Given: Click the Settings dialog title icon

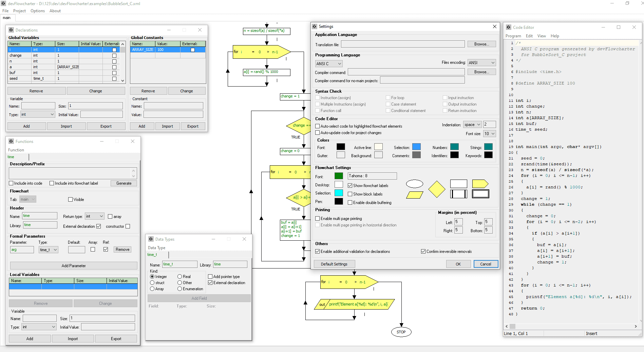Looking at the screenshot, I should [x=315, y=26].
